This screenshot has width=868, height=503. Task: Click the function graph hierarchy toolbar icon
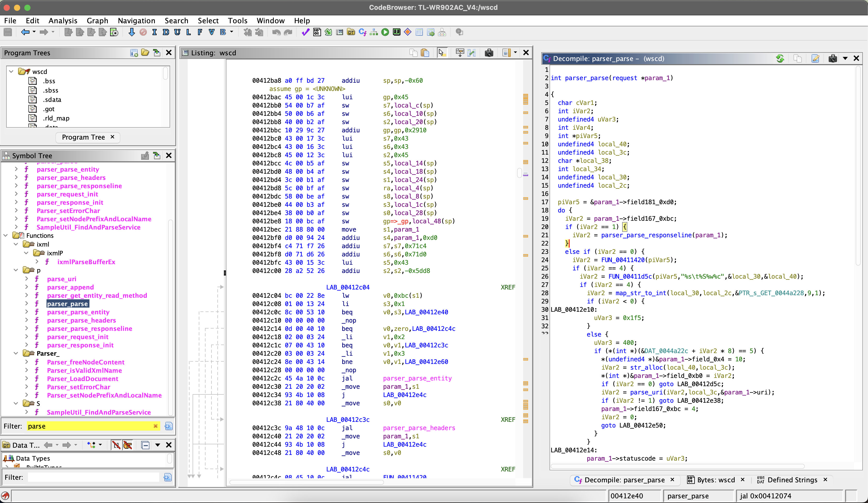(x=374, y=32)
